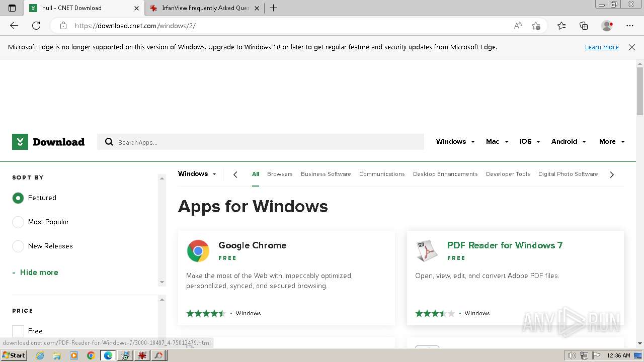Check the Free price checkbox
The height and width of the screenshot is (362, 644).
[18, 331]
